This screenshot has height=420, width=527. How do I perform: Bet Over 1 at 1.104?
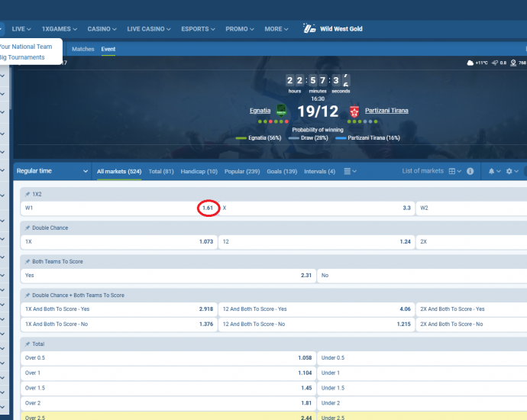168,373
